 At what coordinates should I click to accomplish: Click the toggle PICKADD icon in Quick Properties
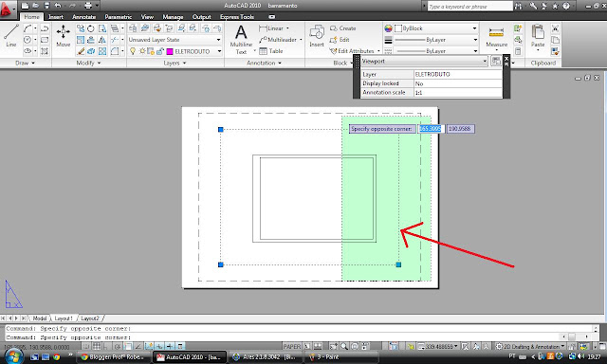[496, 61]
